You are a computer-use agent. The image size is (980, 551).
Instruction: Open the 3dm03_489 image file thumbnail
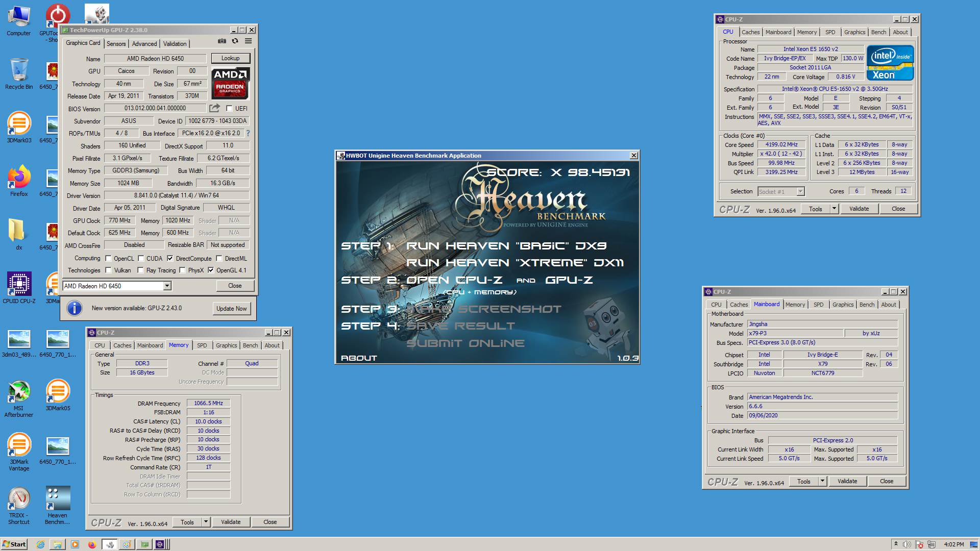click(x=19, y=343)
